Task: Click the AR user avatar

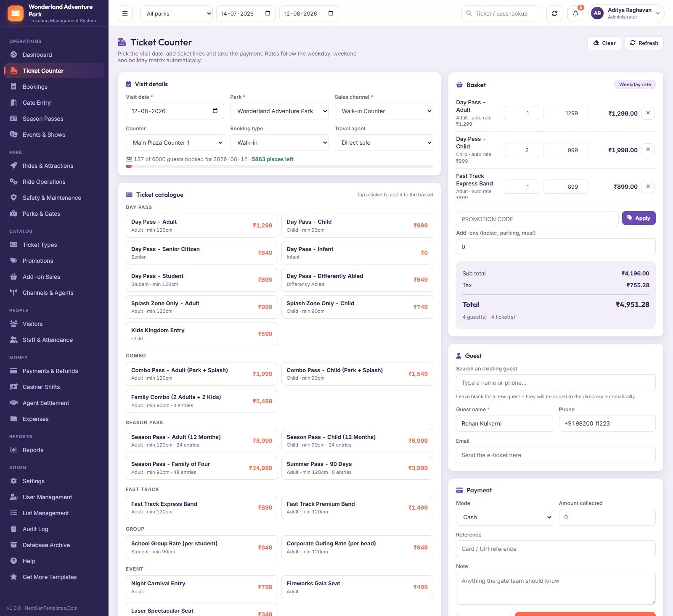Action: pos(597,13)
